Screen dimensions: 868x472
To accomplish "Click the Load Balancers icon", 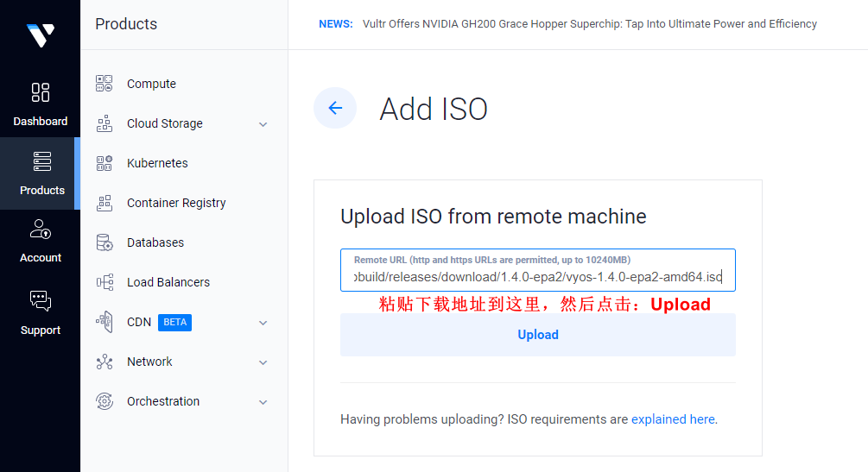I will 105,282.
